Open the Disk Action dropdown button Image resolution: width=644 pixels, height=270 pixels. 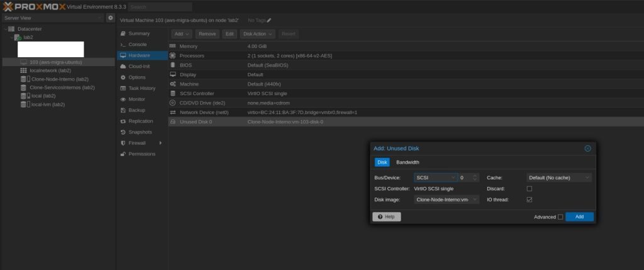[x=258, y=33]
